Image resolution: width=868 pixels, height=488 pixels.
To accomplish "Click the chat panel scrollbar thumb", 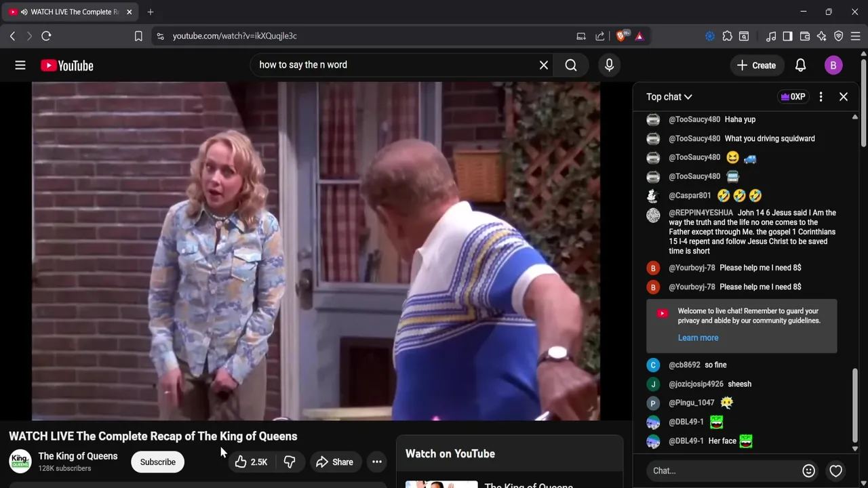I will 854,404.
